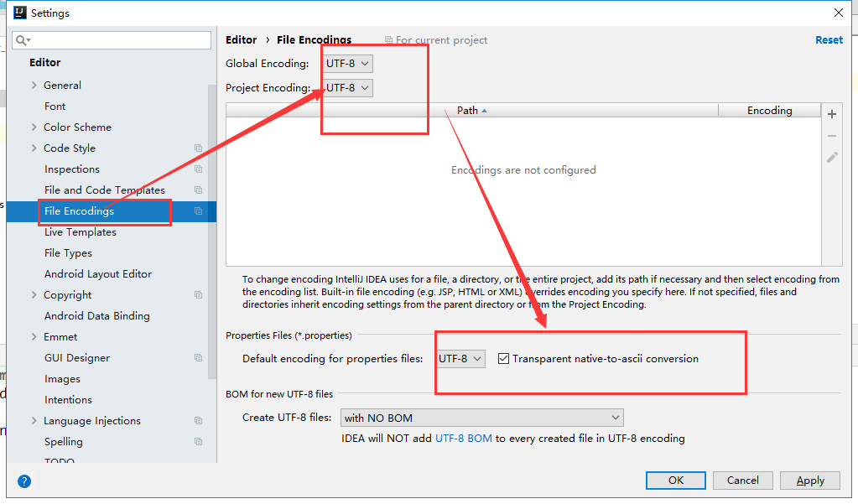Select Live Templates in settings tree
The image size is (858, 504).
(81, 232)
